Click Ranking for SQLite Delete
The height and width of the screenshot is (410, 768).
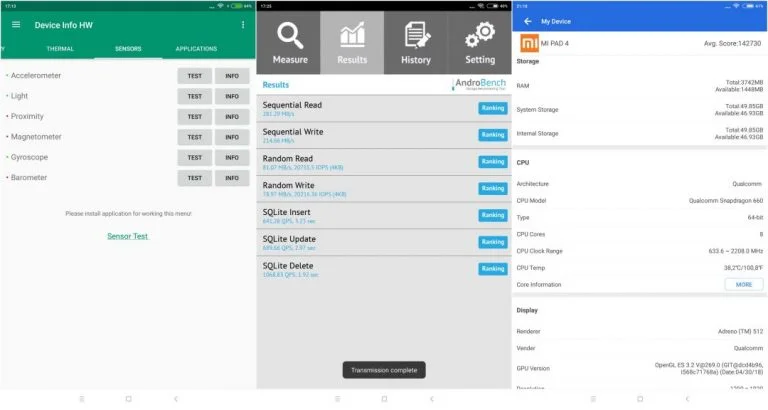click(x=493, y=269)
